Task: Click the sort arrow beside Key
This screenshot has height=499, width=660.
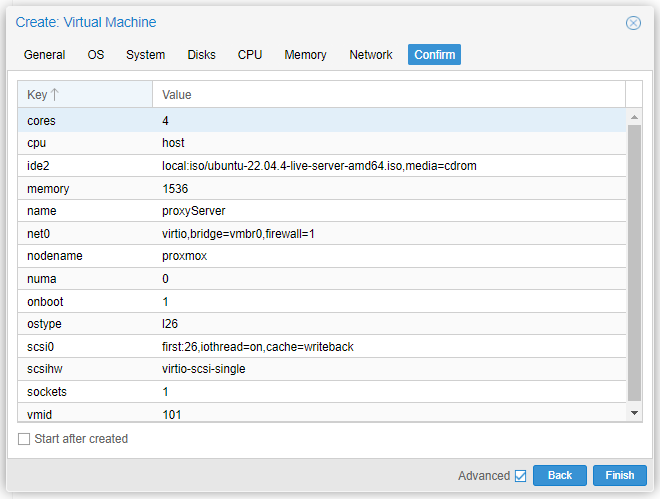Action: coord(54,95)
